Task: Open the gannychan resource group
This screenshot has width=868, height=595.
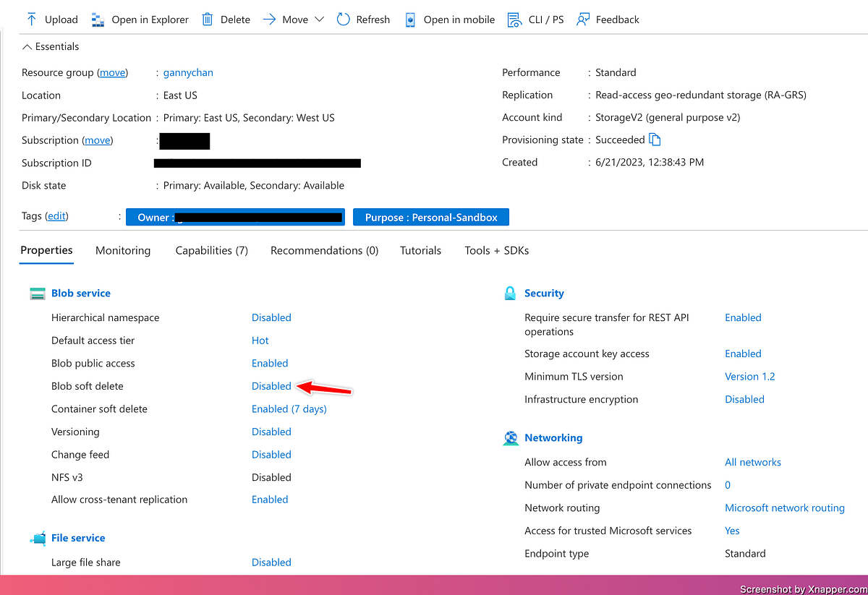Action: [x=187, y=72]
